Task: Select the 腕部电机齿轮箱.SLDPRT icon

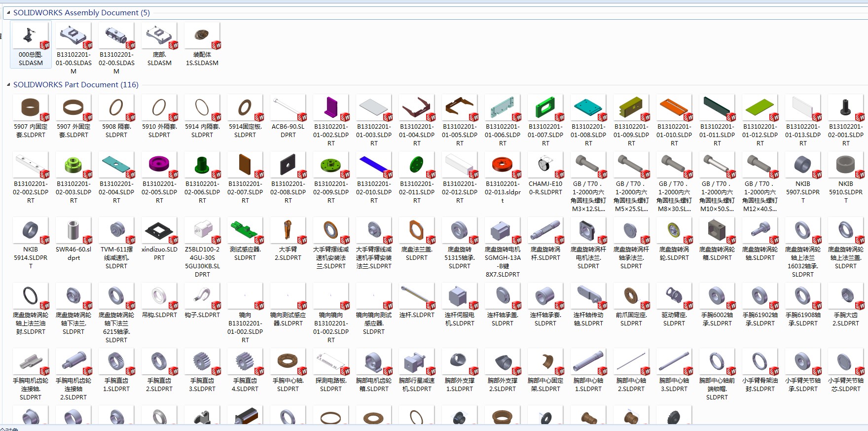Action: [x=374, y=361]
